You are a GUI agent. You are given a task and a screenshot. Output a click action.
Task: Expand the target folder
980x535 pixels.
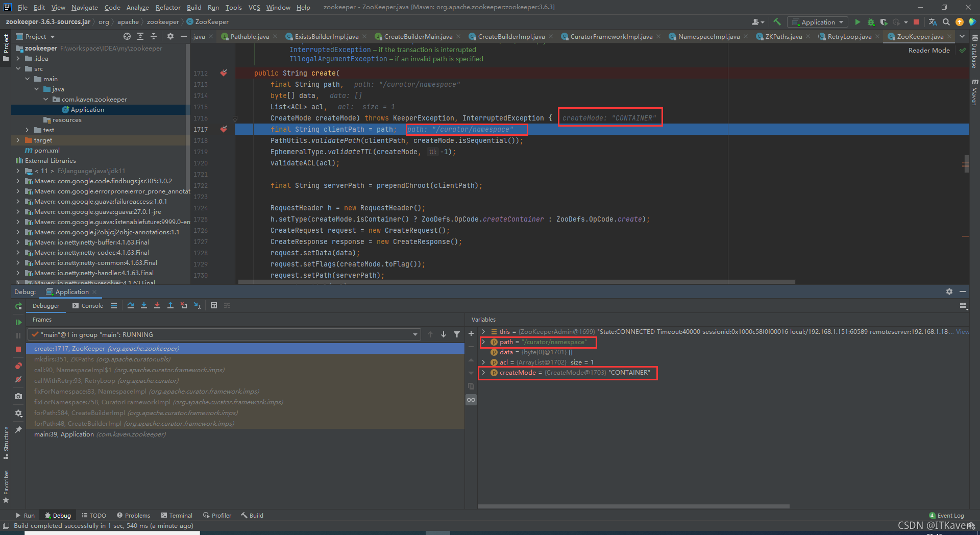(18, 140)
